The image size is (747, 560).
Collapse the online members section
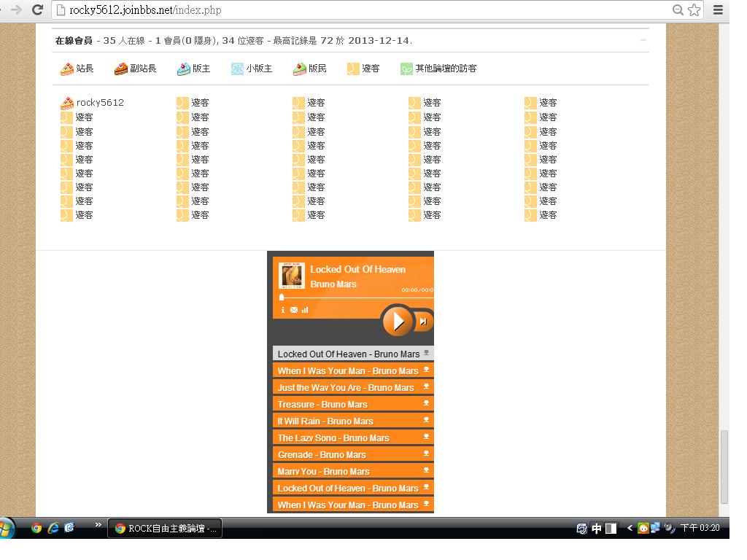(643, 40)
